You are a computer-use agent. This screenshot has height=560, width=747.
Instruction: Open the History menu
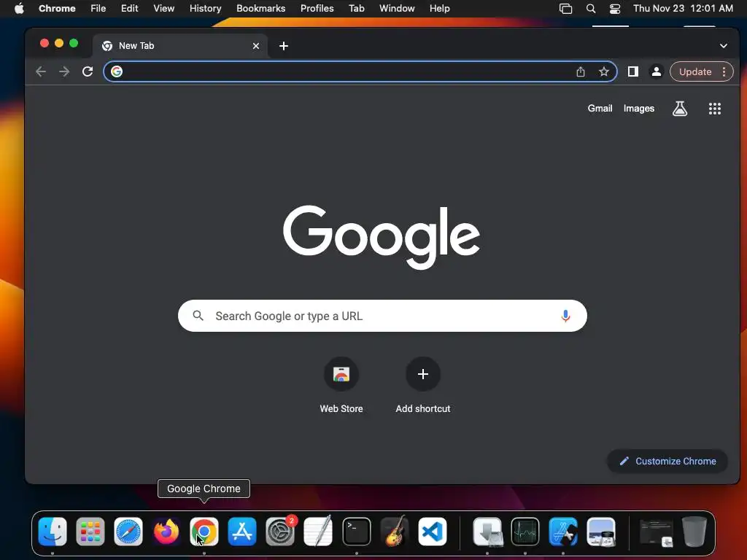205,8
